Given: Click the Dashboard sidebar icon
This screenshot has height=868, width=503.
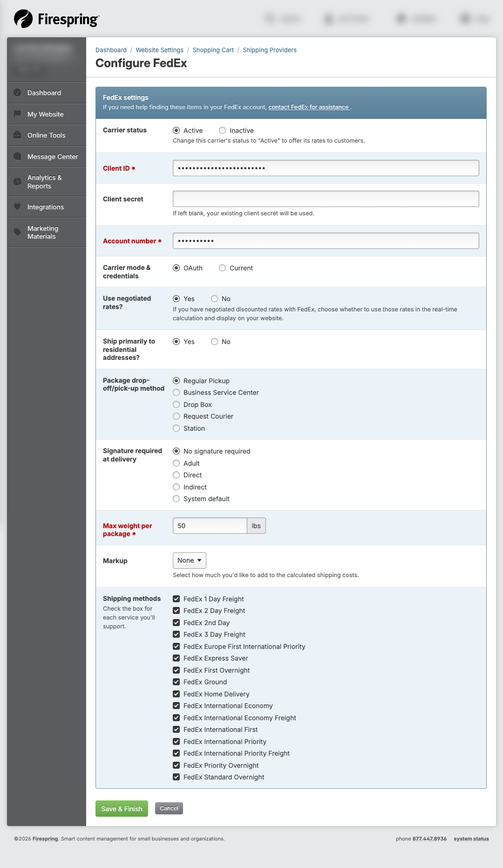Looking at the screenshot, I should pyautogui.click(x=17, y=92).
